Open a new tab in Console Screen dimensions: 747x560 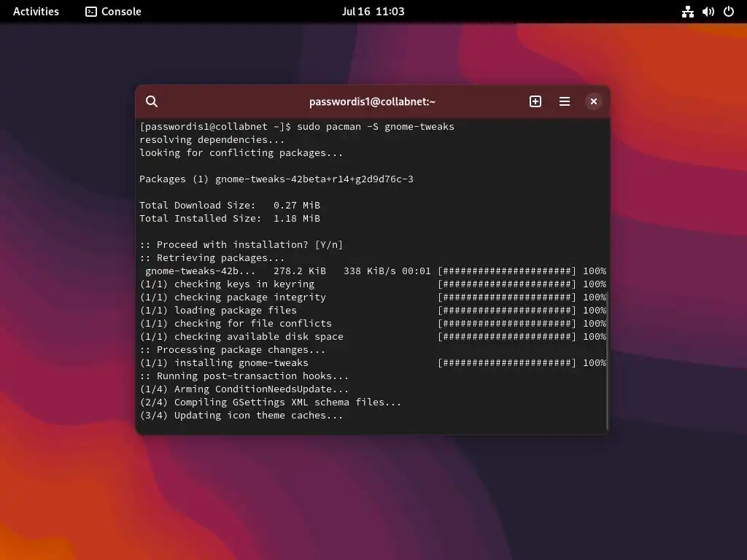click(535, 101)
